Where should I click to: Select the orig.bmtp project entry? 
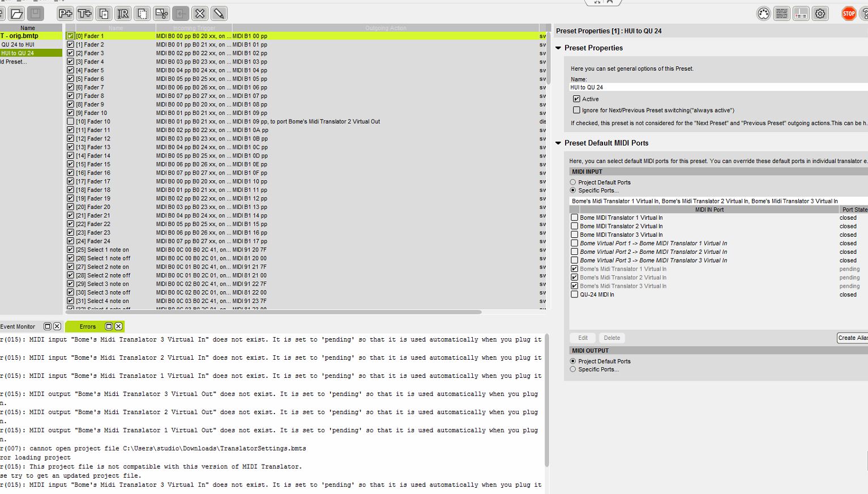tap(31, 36)
